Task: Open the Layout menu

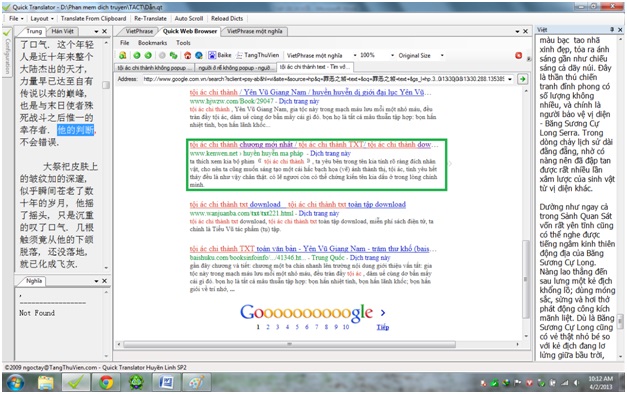Action: [x=42, y=18]
